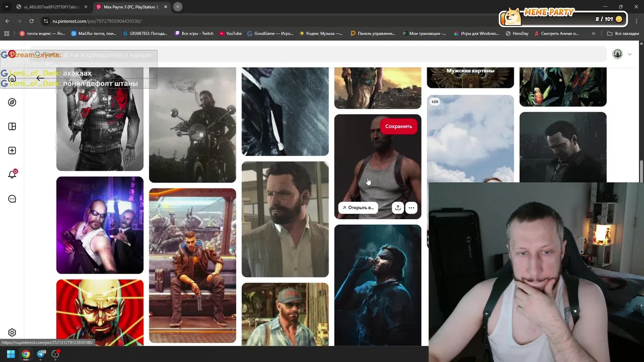Viewport: 644px width, 362px height.
Task: Show hidden bookmarks via double-chevron
Action: pyautogui.click(x=594, y=33)
